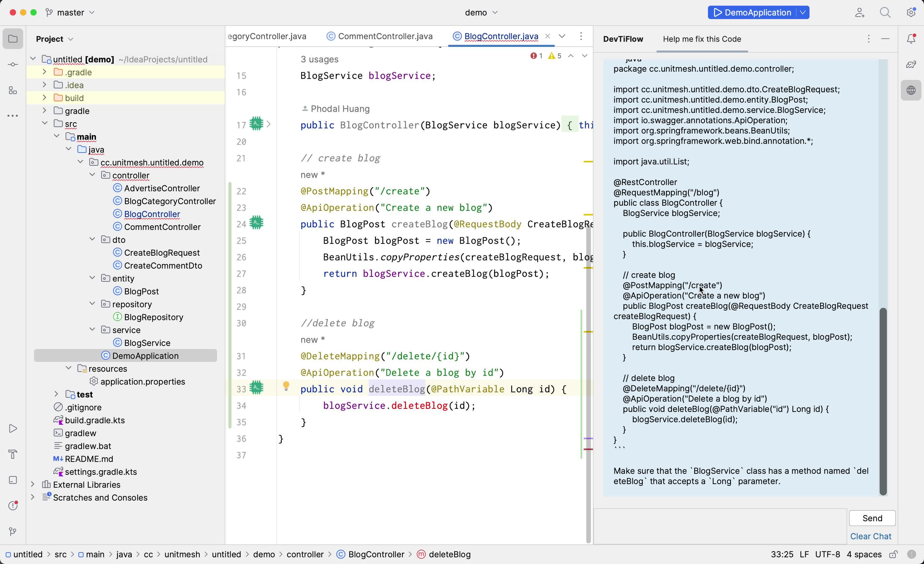
Task: Open the Commit tool window icon
Action: point(13,64)
